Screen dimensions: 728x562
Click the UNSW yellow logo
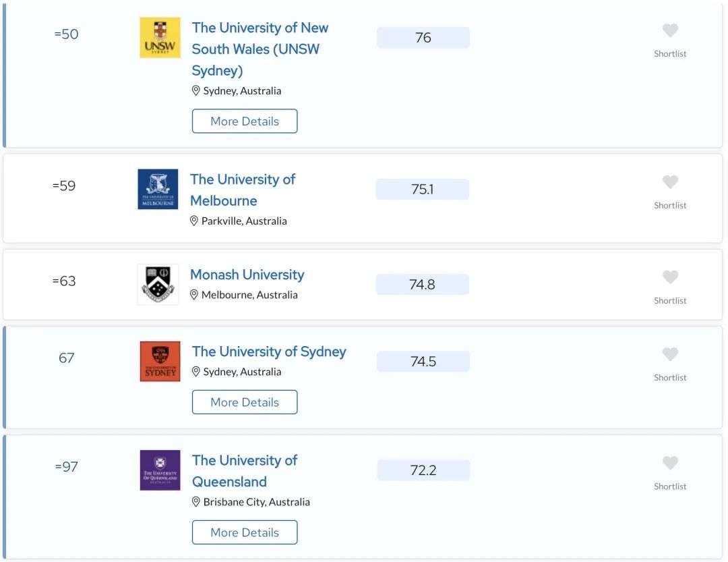(160, 38)
